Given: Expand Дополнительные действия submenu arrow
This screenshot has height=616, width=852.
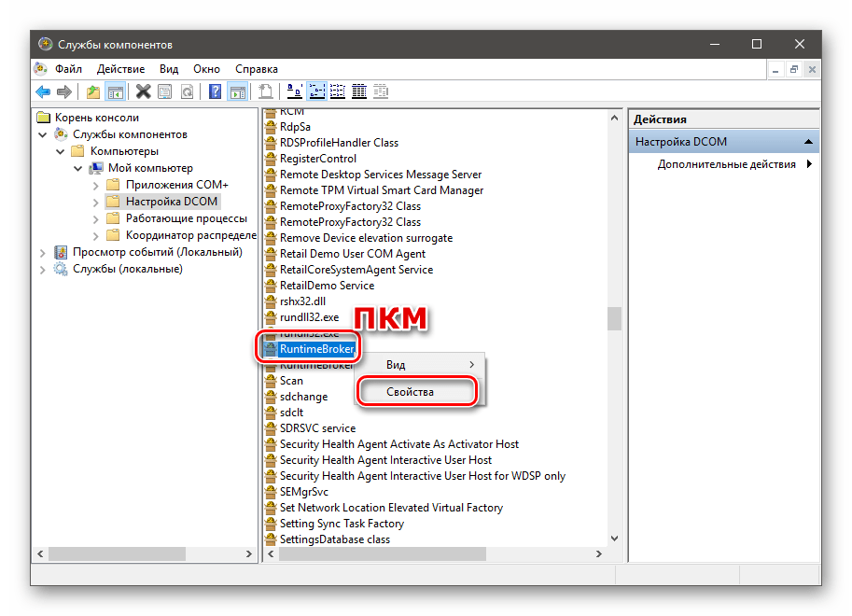Looking at the screenshot, I should pyautogui.click(x=809, y=164).
